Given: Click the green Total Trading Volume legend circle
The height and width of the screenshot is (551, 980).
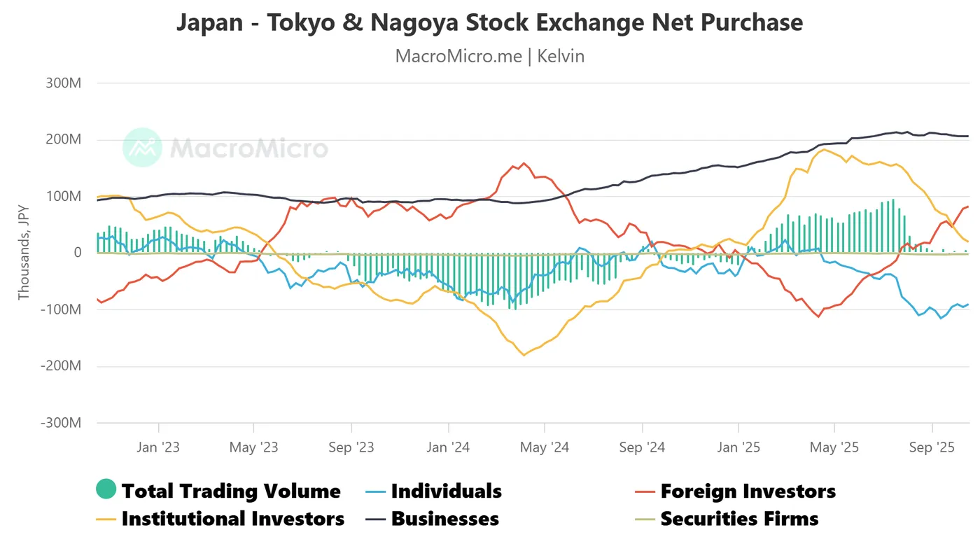Looking at the screenshot, I should coord(106,489).
